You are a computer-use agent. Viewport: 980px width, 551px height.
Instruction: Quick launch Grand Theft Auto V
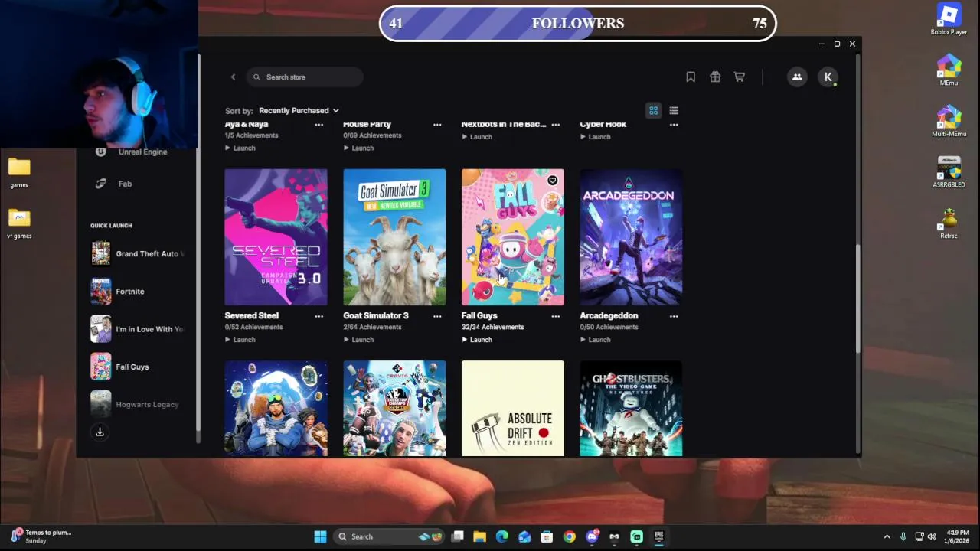tap(138, 253)
